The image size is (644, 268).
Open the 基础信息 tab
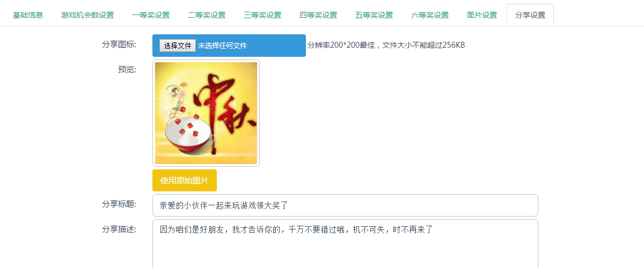pos(28,15)
